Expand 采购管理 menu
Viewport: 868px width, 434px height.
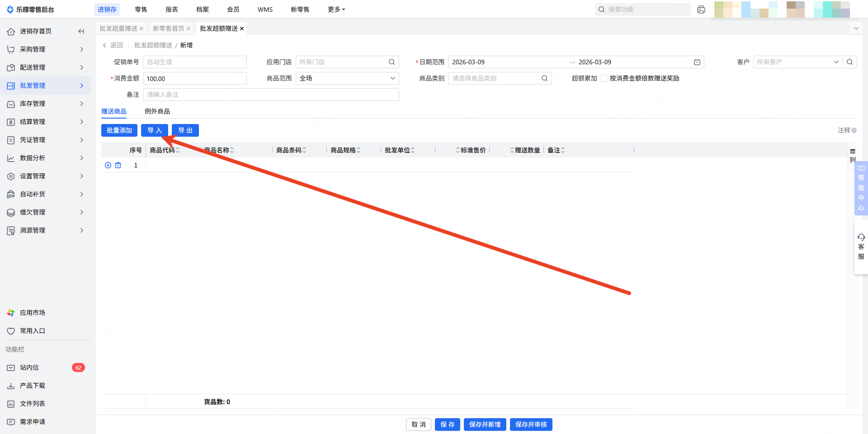pyautogui.click(x=45, y=49)
